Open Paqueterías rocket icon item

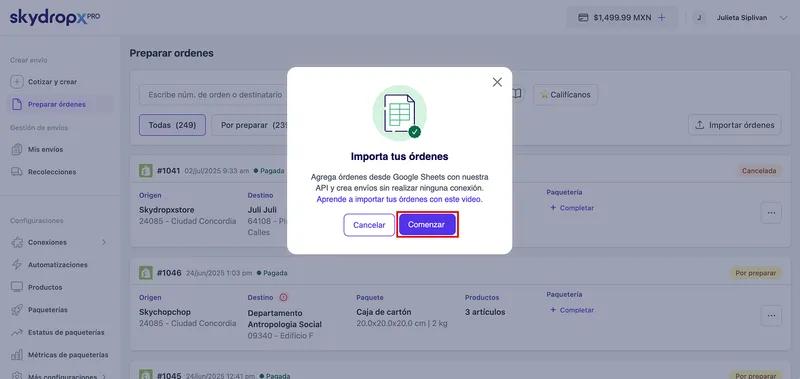tap(47, 310)
